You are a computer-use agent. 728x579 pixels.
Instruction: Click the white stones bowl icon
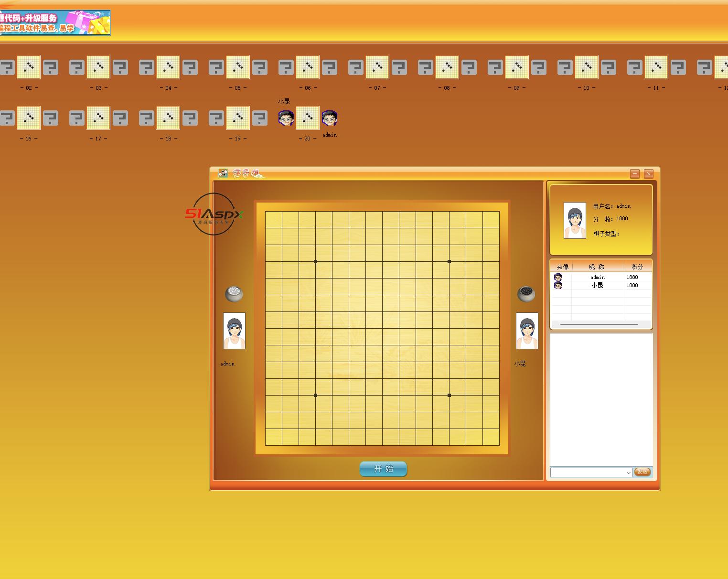tap(234, 294)
